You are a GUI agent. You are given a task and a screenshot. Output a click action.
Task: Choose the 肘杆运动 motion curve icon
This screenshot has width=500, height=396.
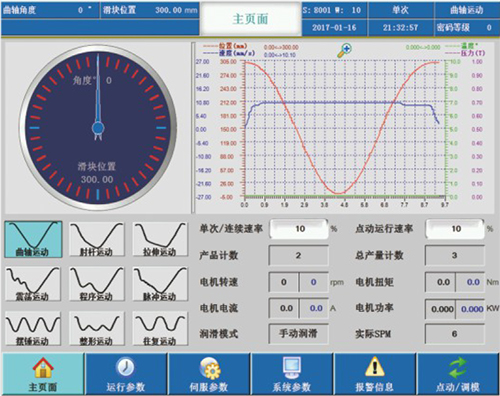pyautogui.click(x=97, y=239)
